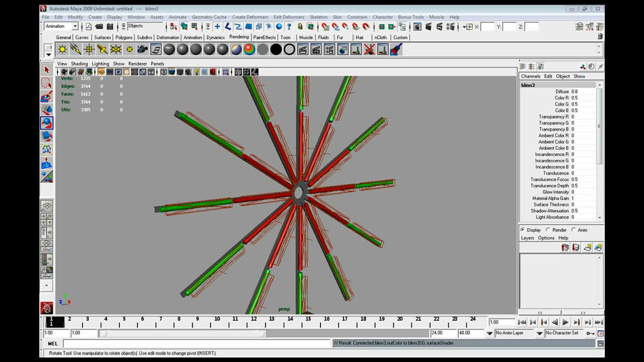Open the layer editor Options menu

pyautogui.click(x=546, y=238)
